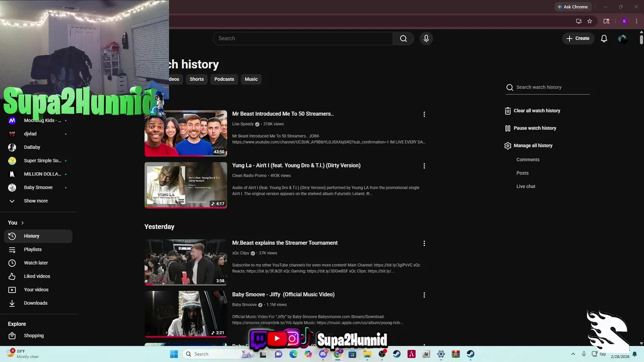This screenshot has height=362, width=644.
Task: Click Clear all watch history
Action: [537, 111]
